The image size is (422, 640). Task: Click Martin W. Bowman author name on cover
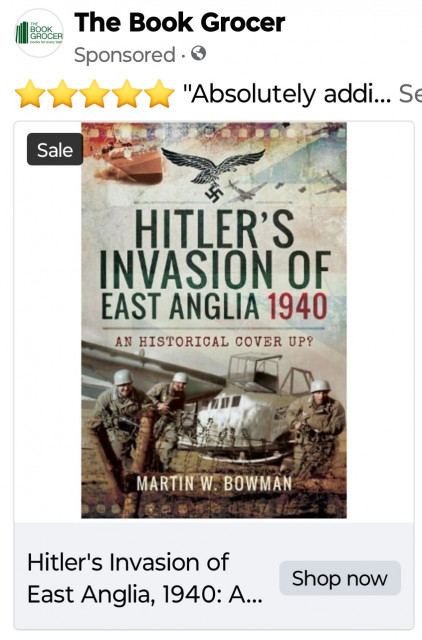point(214,483)
